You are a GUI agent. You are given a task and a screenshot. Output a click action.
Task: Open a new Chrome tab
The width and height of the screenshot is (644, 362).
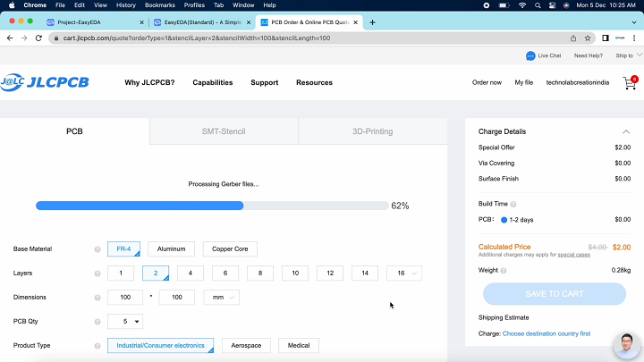coord(372,22)
